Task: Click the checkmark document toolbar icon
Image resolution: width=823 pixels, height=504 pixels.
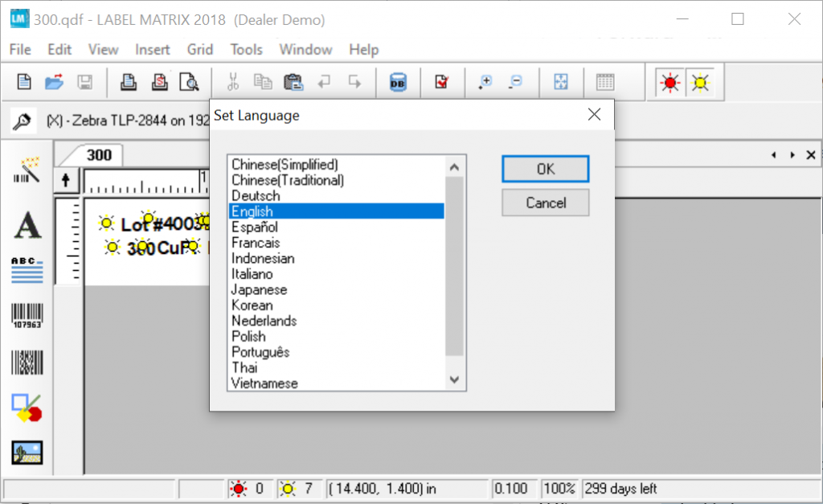Action: 442,82
